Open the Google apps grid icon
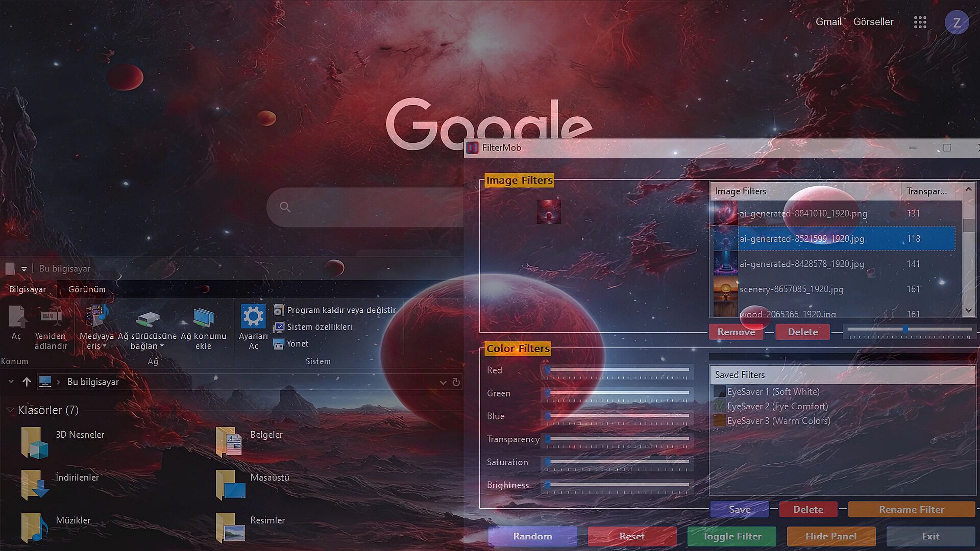This screenshot has height=551, width=980. click(x=920, y=22)
